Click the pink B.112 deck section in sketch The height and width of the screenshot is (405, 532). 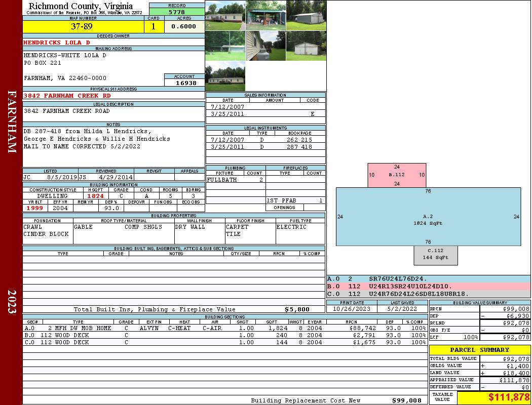click(x=397, y=175)
